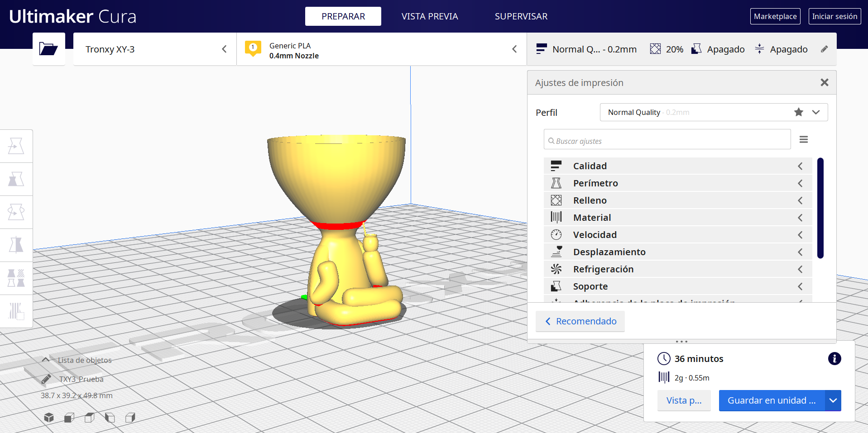This screenshot has width=868, height=433.
Task: Open file folder icon
Action: coord(48,49)
